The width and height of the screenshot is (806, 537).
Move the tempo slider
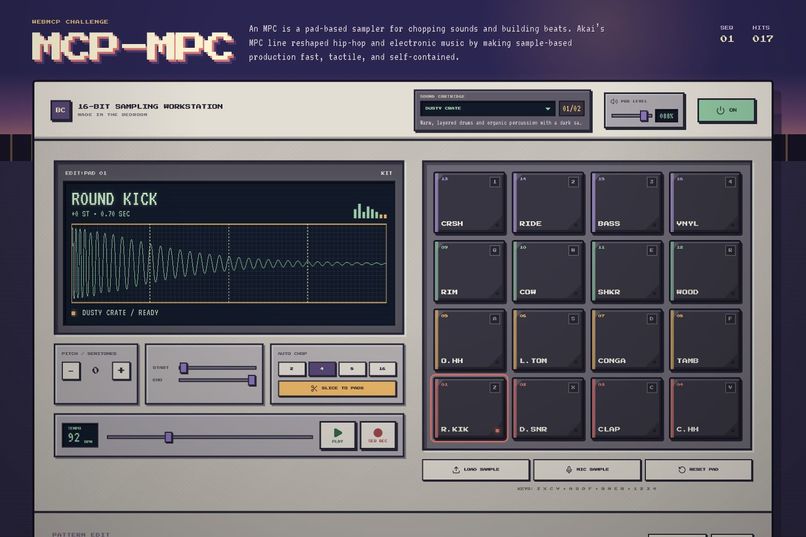(210, 437)
